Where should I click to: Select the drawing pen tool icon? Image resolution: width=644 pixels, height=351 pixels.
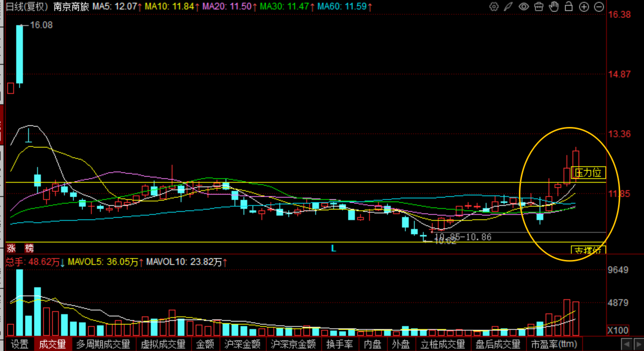[x=508, y=6]
